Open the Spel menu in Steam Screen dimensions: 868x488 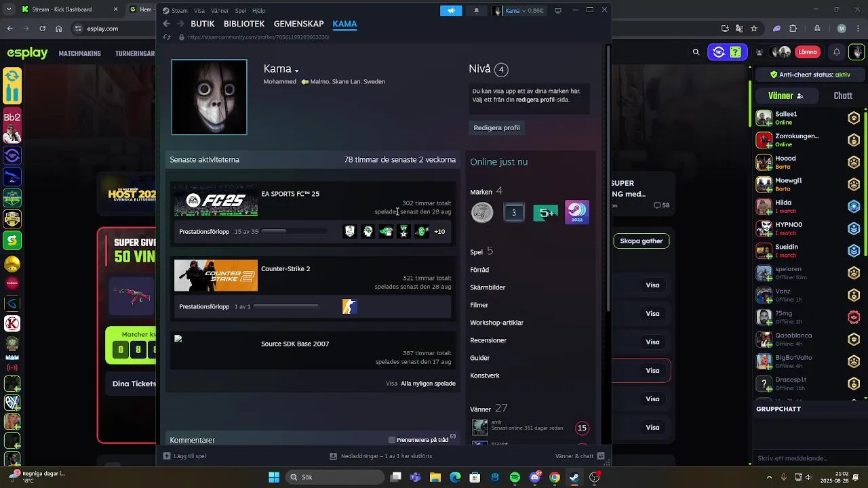coord(241,11)
